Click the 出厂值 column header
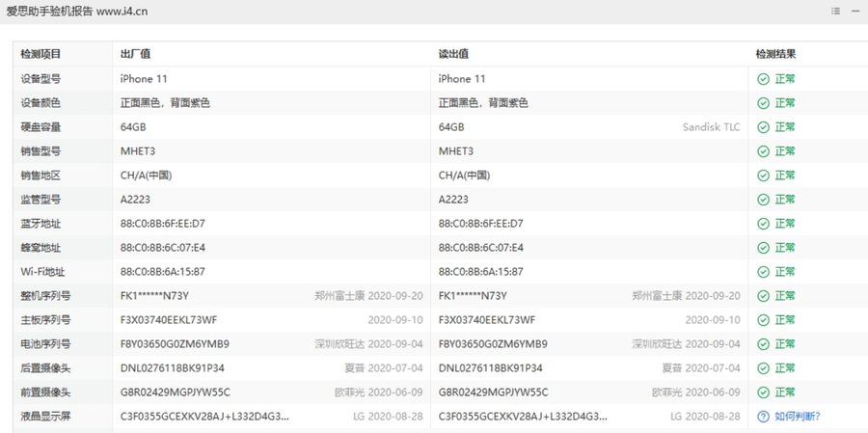This screenshot has width=868, height=433. [x=136, y=54]
